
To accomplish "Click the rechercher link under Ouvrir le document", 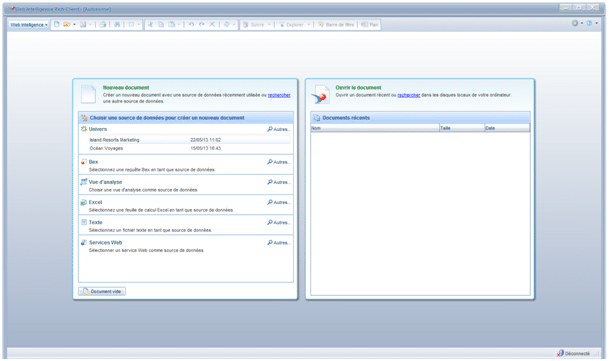I will click(x=409, y=95).
